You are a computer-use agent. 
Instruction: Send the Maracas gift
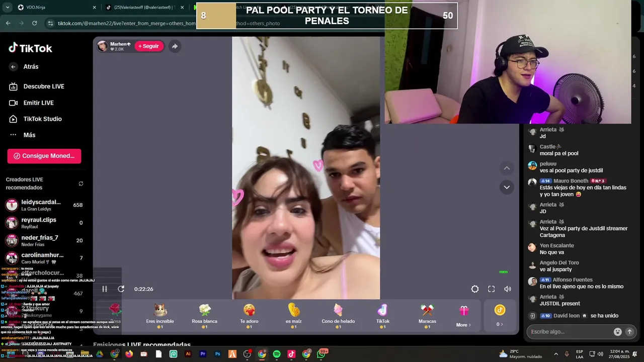tap(427, 316)
